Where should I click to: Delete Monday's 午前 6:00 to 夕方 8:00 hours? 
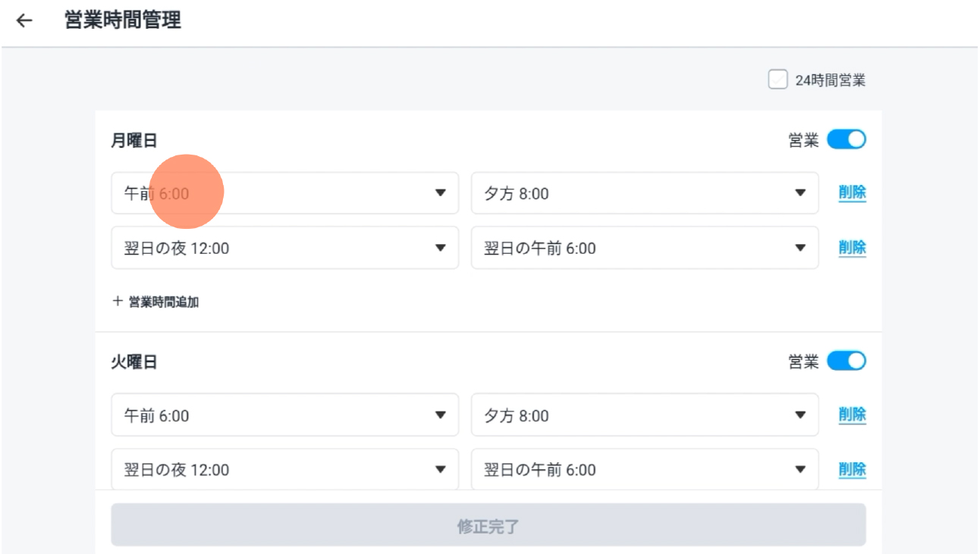coord(852,193)
